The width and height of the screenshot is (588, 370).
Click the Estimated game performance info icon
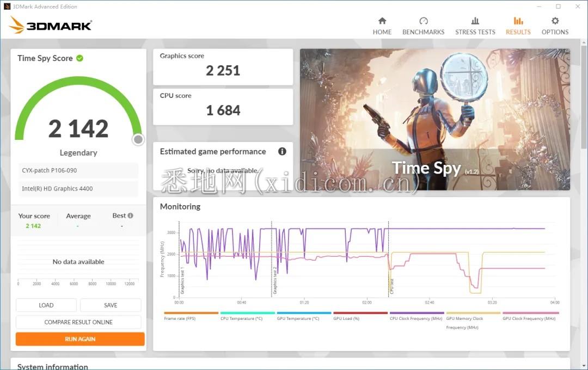pos(282,151)
